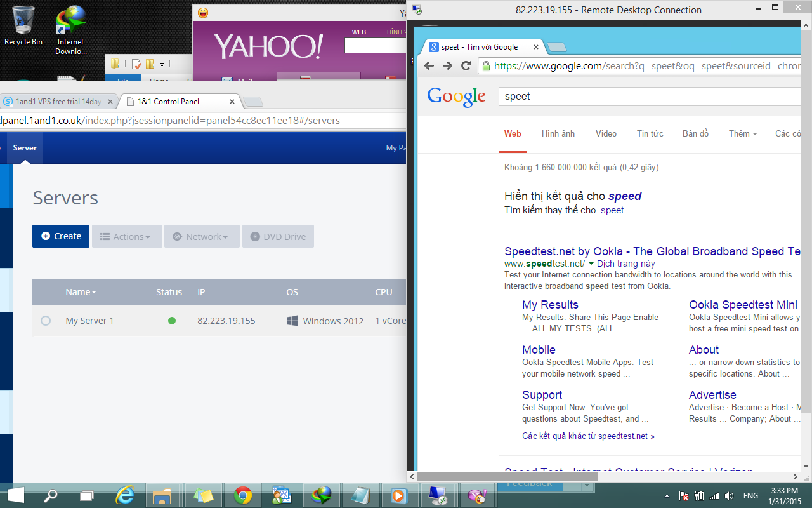Open the Recycle Bin desktop icon
This screenshot has width=812, height=508.
point(23,25)
